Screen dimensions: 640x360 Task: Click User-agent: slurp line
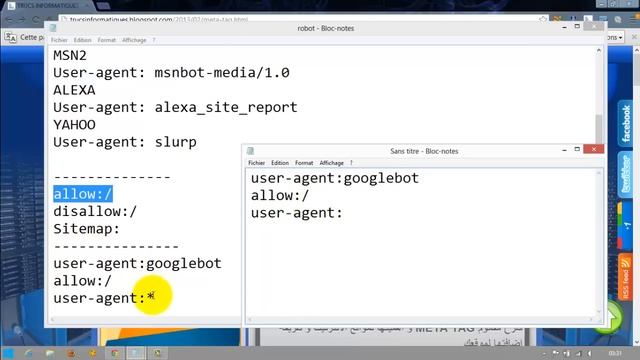tap(125, 142)
